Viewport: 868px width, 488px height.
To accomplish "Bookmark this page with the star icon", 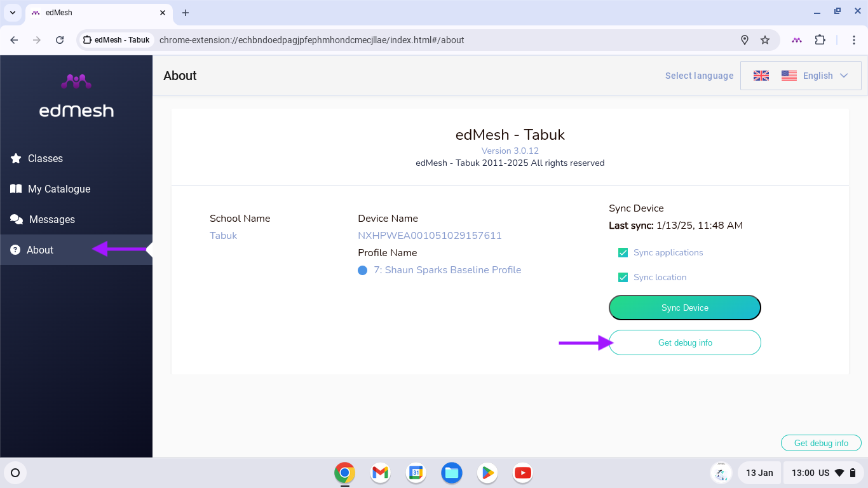I will [765, 40].
